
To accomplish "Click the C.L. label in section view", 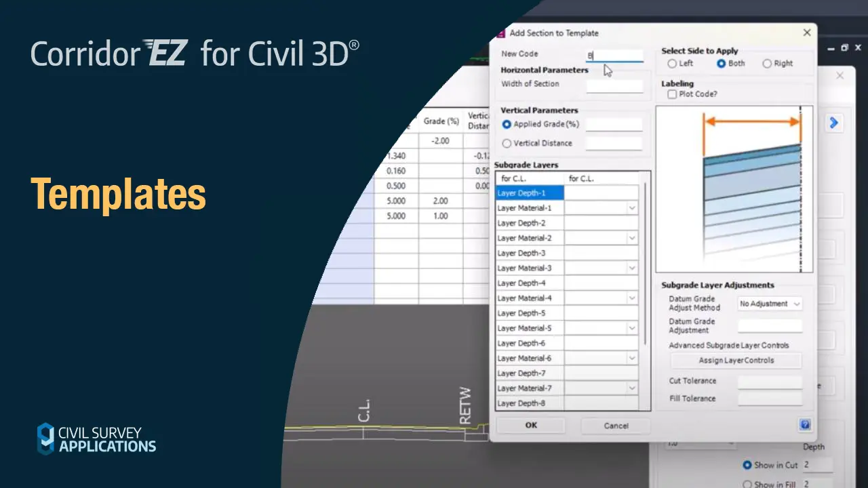I will (x=364, y=410).
